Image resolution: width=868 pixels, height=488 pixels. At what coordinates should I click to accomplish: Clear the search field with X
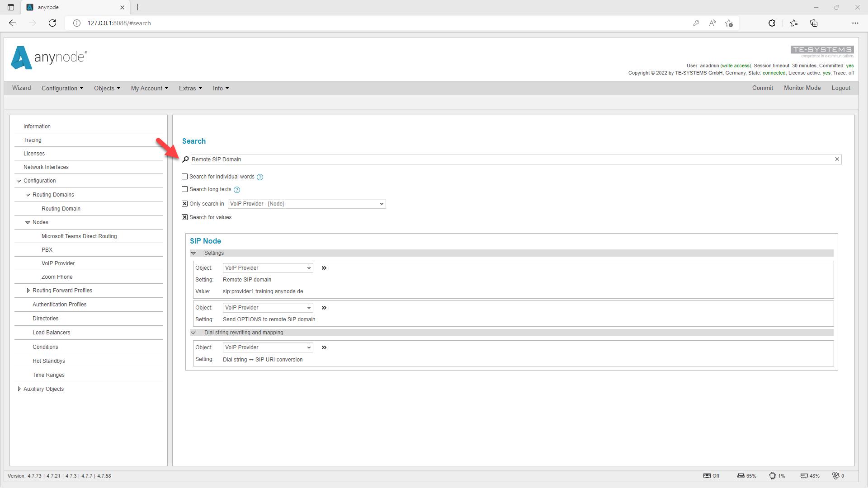[837, 159]
